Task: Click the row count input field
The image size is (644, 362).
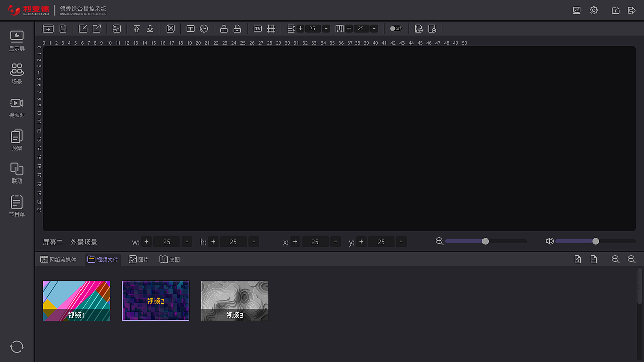Action: point(313,29)
